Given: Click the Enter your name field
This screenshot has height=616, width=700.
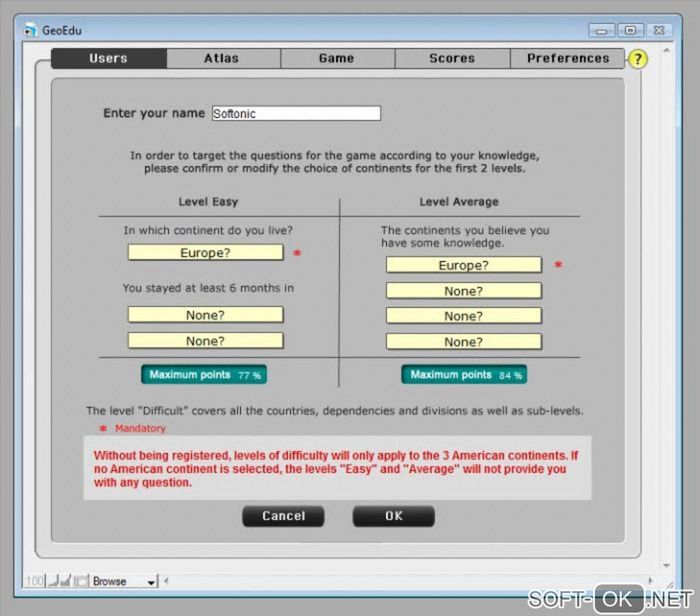Looking at the screenshot, I should tap(296, 113).
